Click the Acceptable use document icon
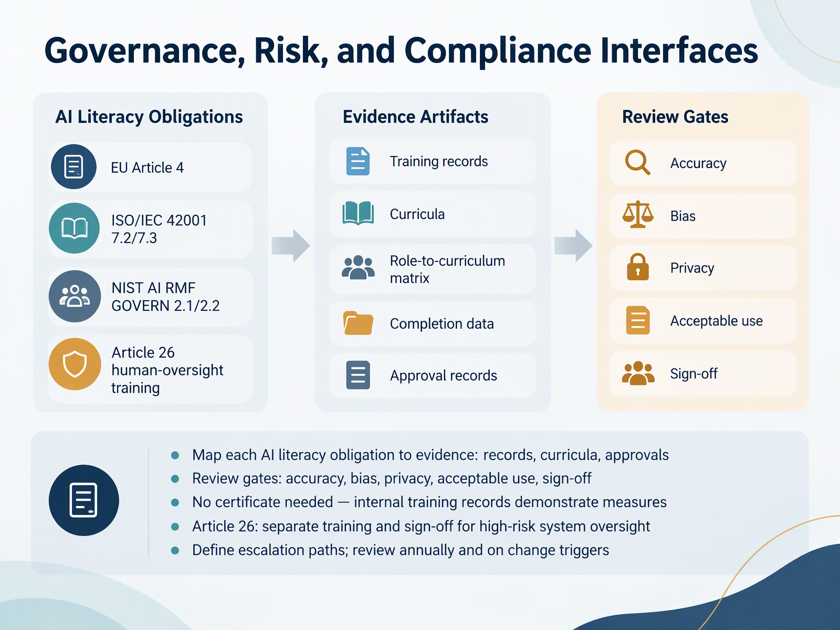 click(638, 320)
